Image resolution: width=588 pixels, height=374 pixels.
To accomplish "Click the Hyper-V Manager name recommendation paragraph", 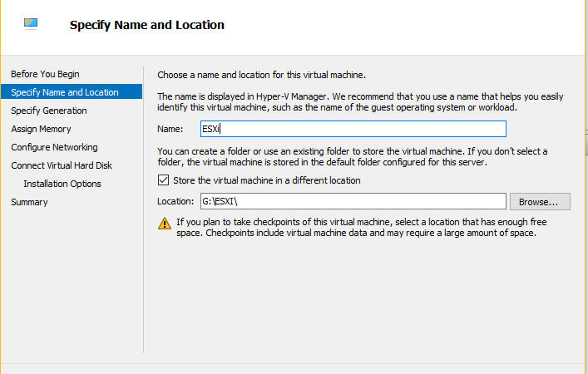I will (360, 102).
